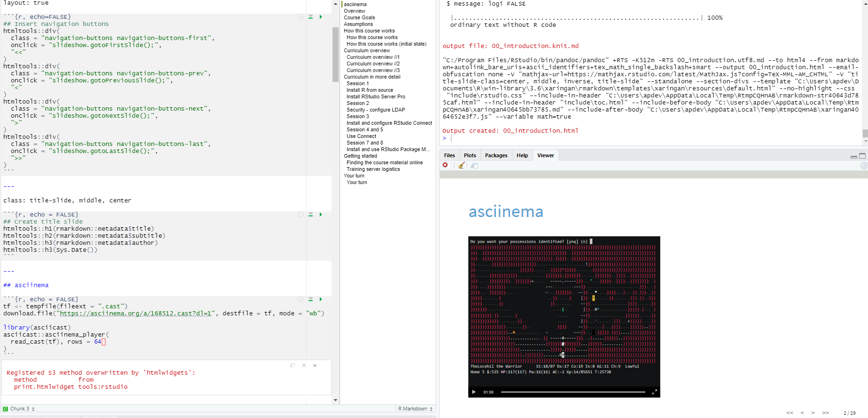Jump to Curriculum overview //3 in outline
This screenshot has width=868, height=418.
tap(373, 70)
